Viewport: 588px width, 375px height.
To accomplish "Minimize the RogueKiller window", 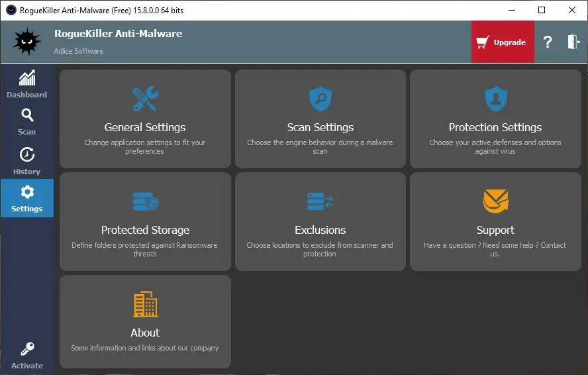I will point(511,10).
